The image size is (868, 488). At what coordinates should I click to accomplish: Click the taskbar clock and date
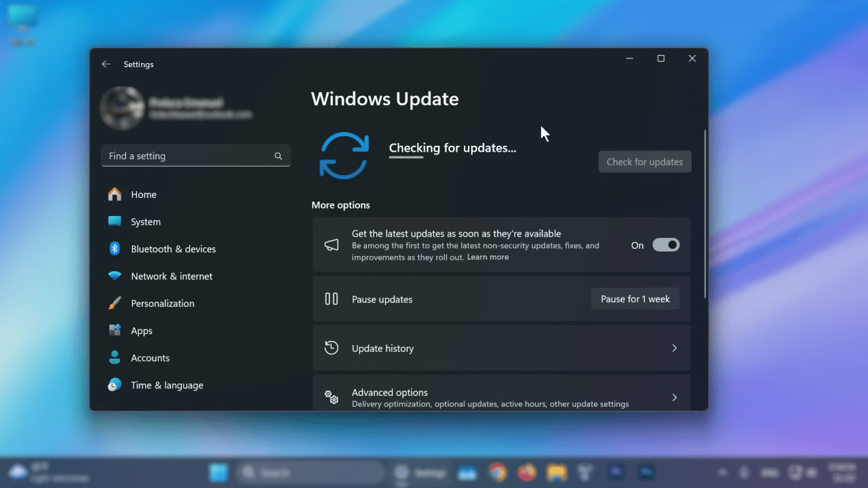(x=844, y=472)
